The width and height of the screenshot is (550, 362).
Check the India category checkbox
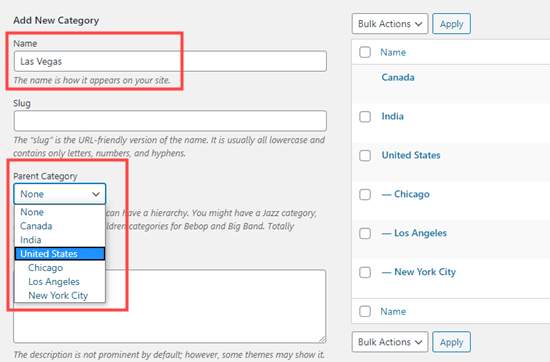(x=365, y=116)
